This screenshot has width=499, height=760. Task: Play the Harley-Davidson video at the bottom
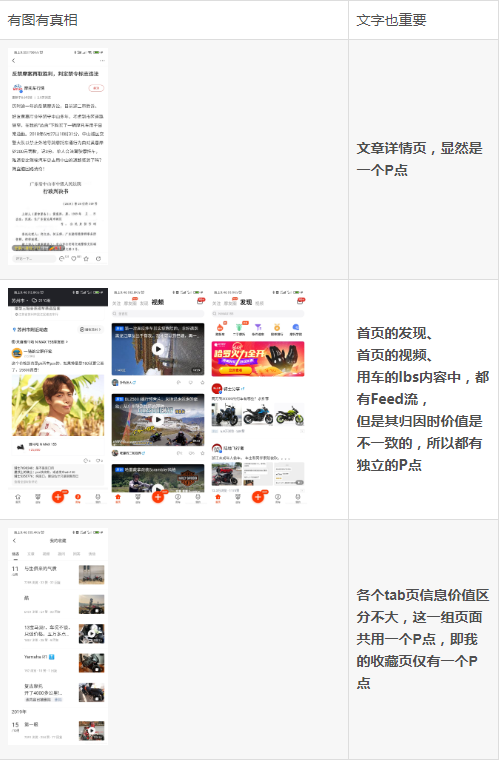(158, 478)
